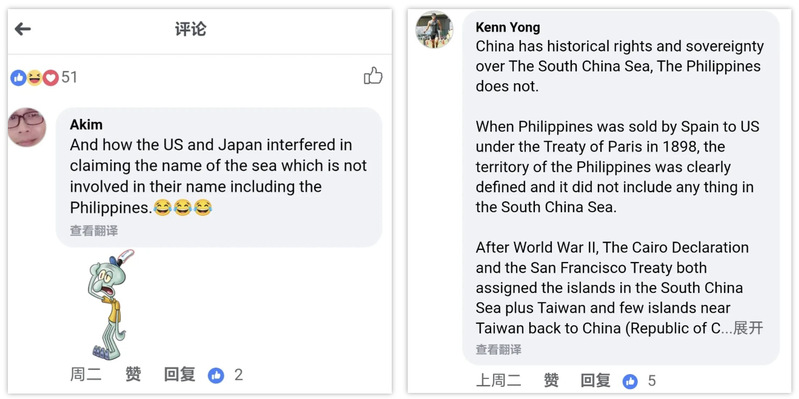Image resolution: width=799 pixels, height=399 pixels.
Task: Open Kenn Yong's profile name link
Action: [x=508, y=26]
